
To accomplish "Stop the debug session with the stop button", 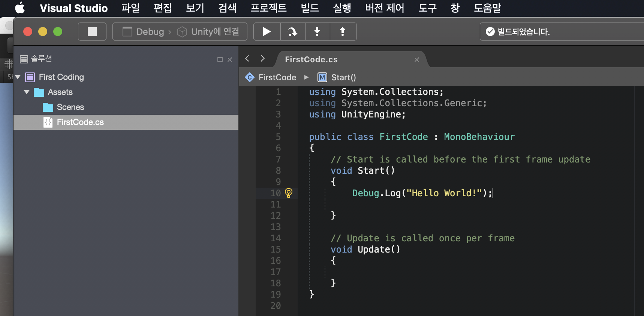I will 92,32.
